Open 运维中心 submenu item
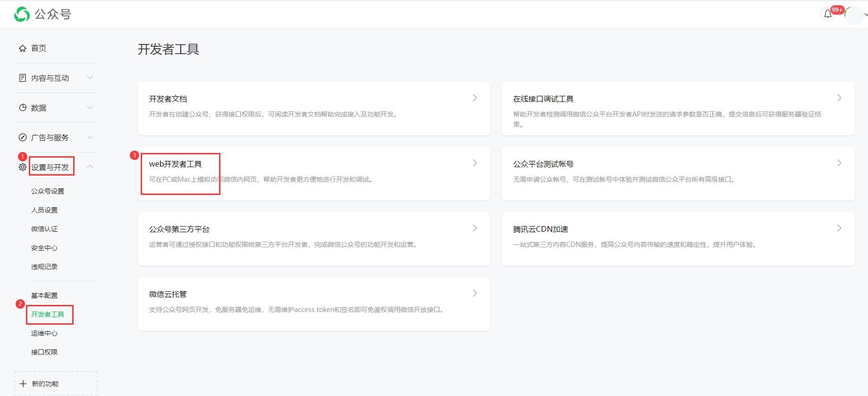This screenshot has width=868, height=396. tap(44, 333)
